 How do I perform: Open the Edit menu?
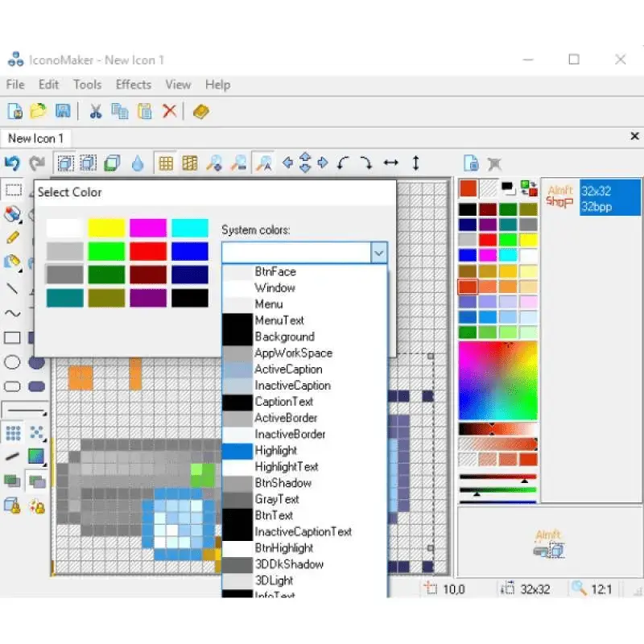(x=48, y=85)
